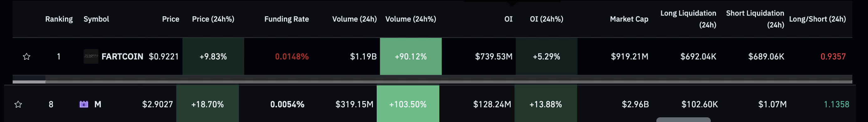The image size is (868, 122).
Task: Sort by OI column header
Action: pyautogui.click(x=508, y=19)
